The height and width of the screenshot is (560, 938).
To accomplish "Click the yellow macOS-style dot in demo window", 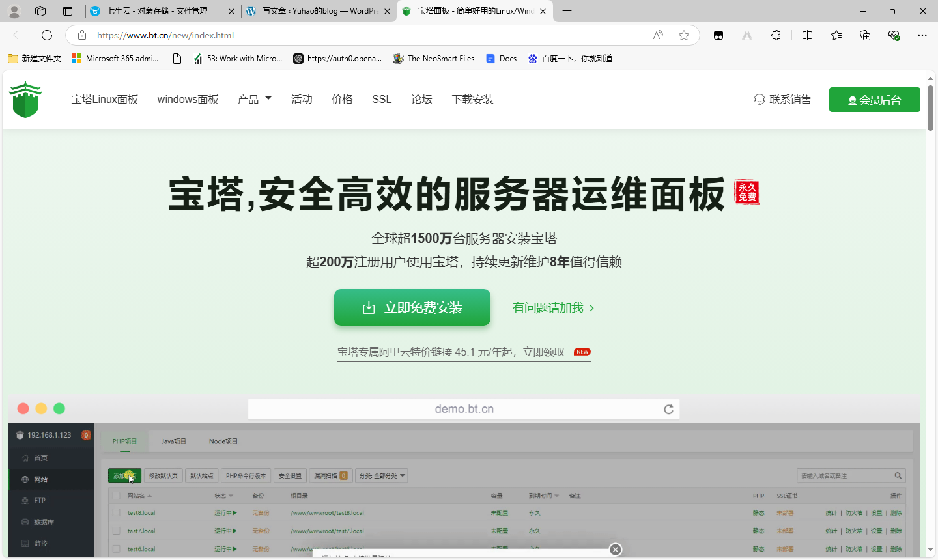I will (41, 408).
